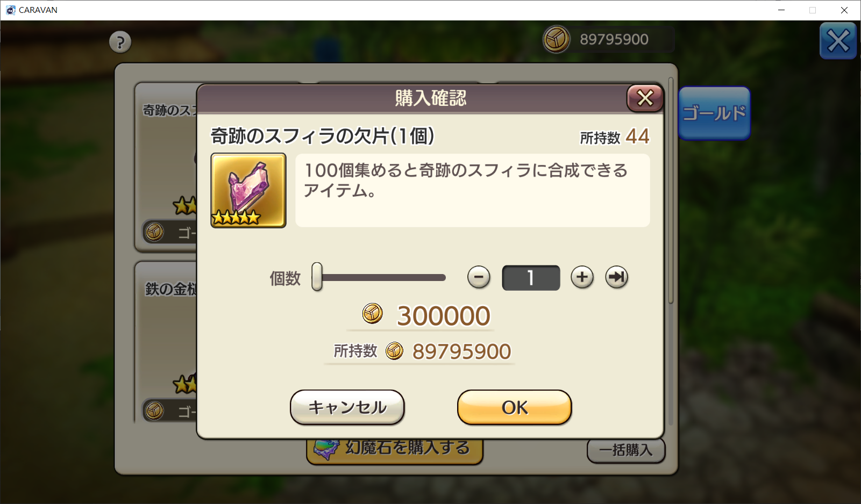Click the coin icon beside the owned gold 89795900
This screenshot has width=861, height=504.
394,351
